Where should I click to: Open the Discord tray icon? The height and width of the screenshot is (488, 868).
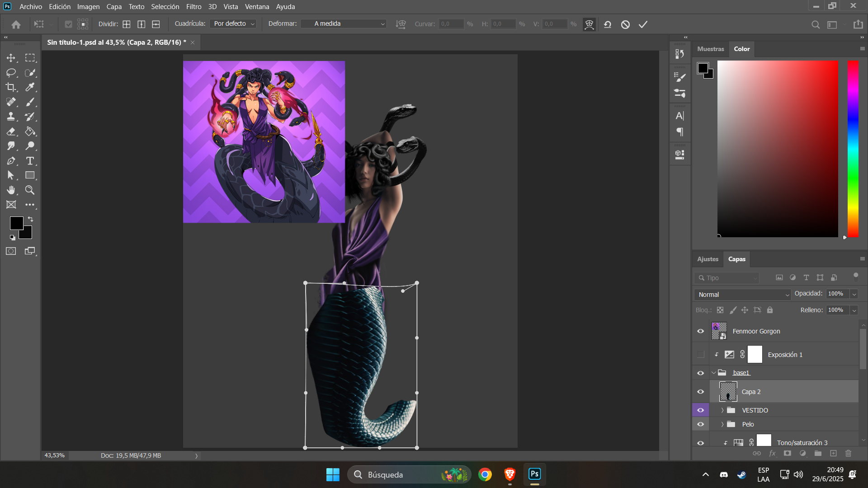tap(724, 474)
